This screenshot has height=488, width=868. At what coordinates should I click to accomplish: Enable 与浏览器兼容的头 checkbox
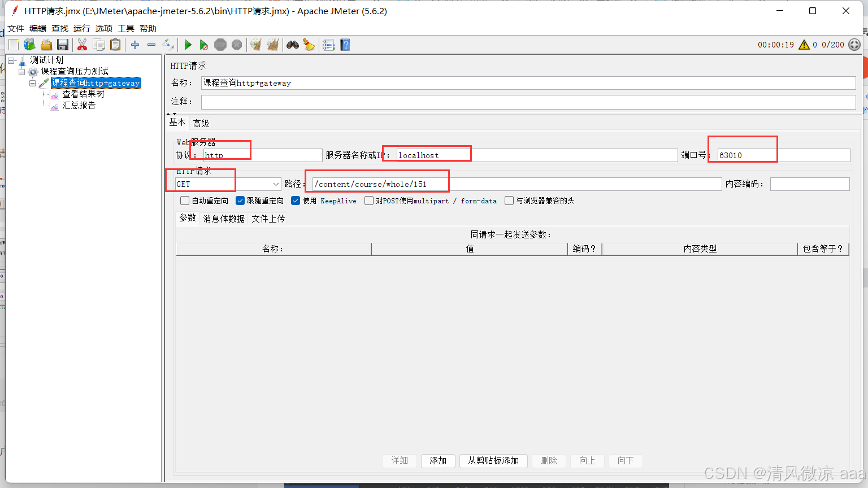click(509, 201)
